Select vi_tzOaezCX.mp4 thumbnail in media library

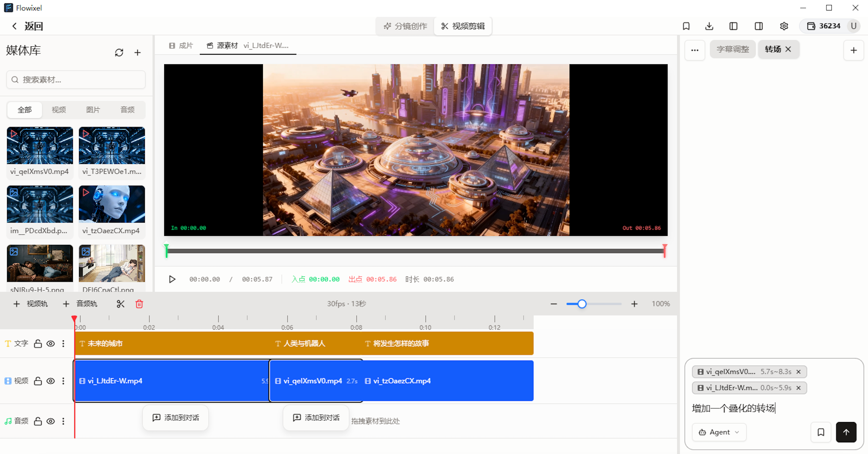[112, 204]
